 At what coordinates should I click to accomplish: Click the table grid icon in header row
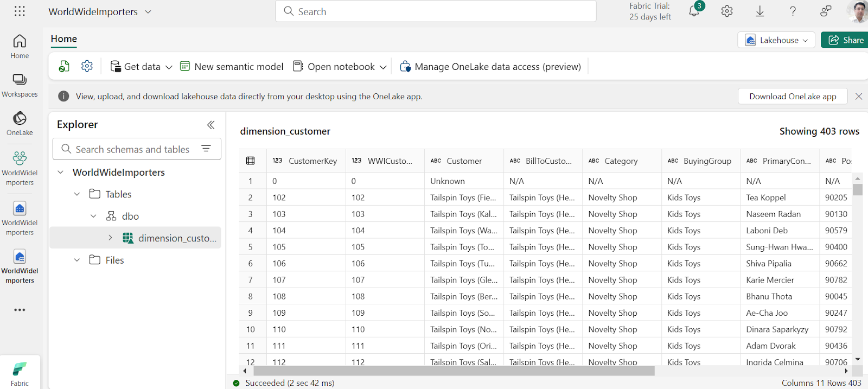(250, 161)
